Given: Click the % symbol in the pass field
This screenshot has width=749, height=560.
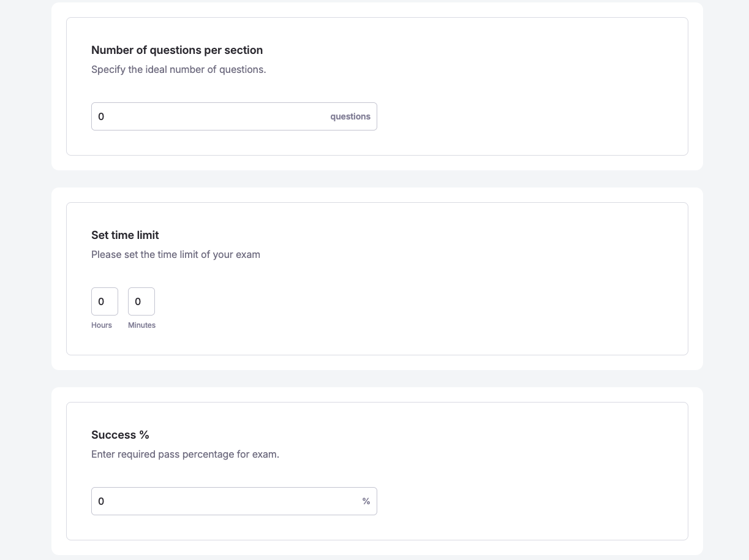Looking at the screenshot, I should [x=366, y=501].
